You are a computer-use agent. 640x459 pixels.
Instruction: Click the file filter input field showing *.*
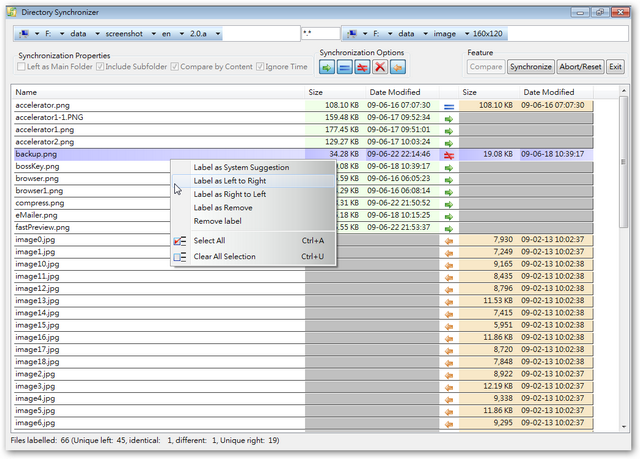click(x=320, y=33)
